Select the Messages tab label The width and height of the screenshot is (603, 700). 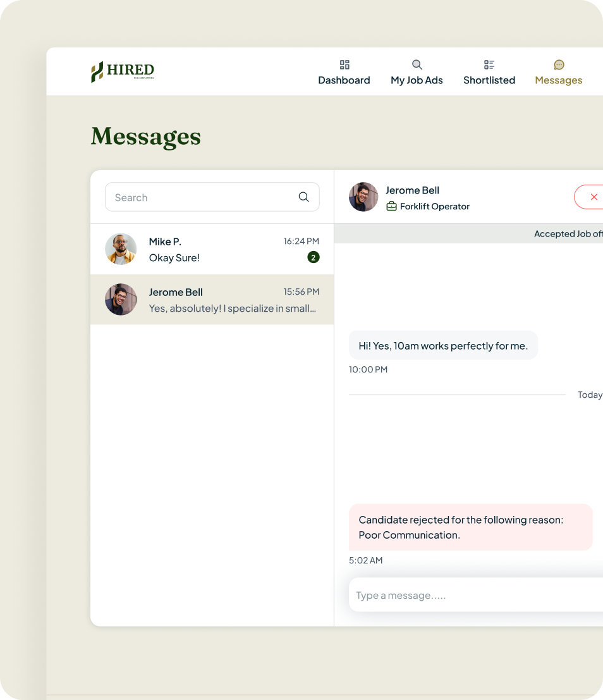559,80
